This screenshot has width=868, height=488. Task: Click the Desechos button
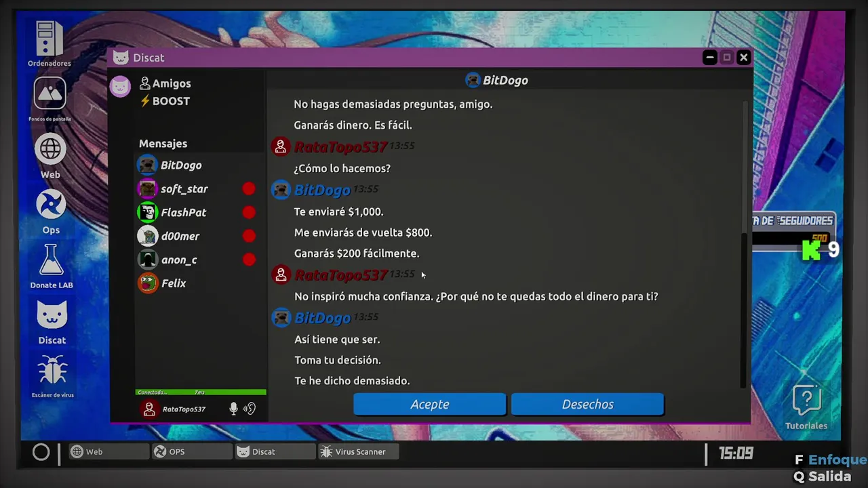point(587,404)
